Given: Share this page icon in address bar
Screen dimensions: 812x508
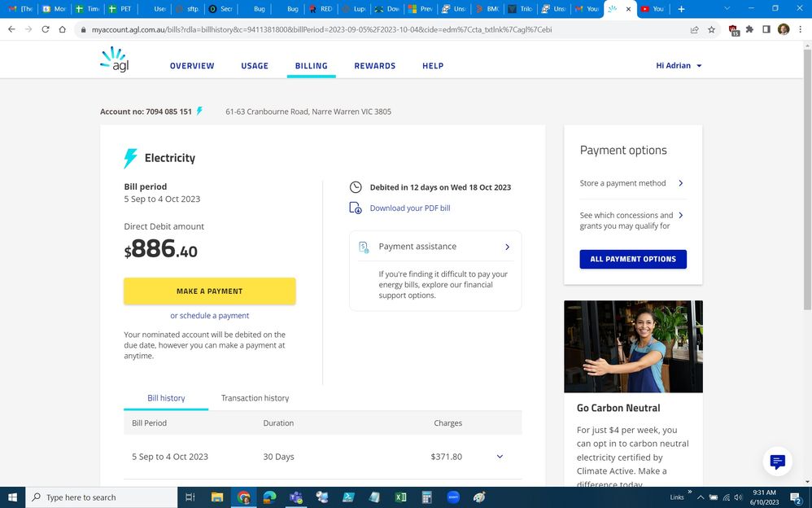Looking at the screenshot, I should click(x=693, y=29).
